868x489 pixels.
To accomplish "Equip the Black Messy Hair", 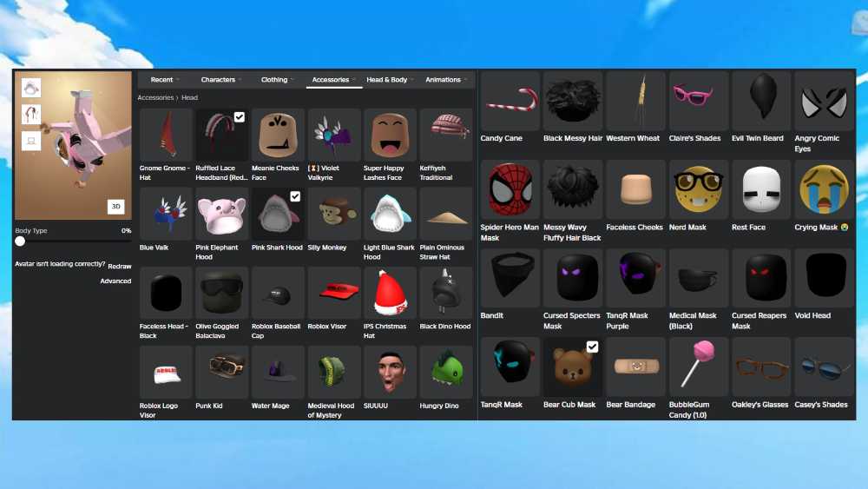I will [x=572, y=101].
